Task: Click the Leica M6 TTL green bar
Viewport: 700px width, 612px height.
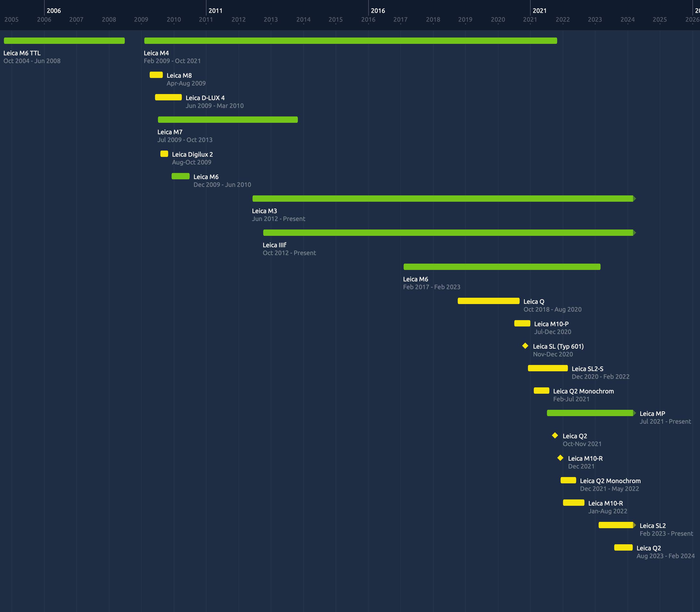Action: pos(64,41)
